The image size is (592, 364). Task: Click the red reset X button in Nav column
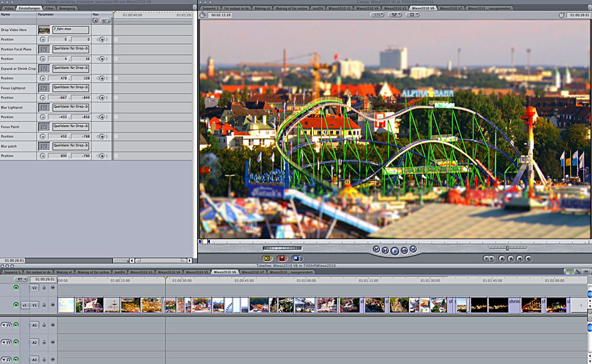pos(95,21)
